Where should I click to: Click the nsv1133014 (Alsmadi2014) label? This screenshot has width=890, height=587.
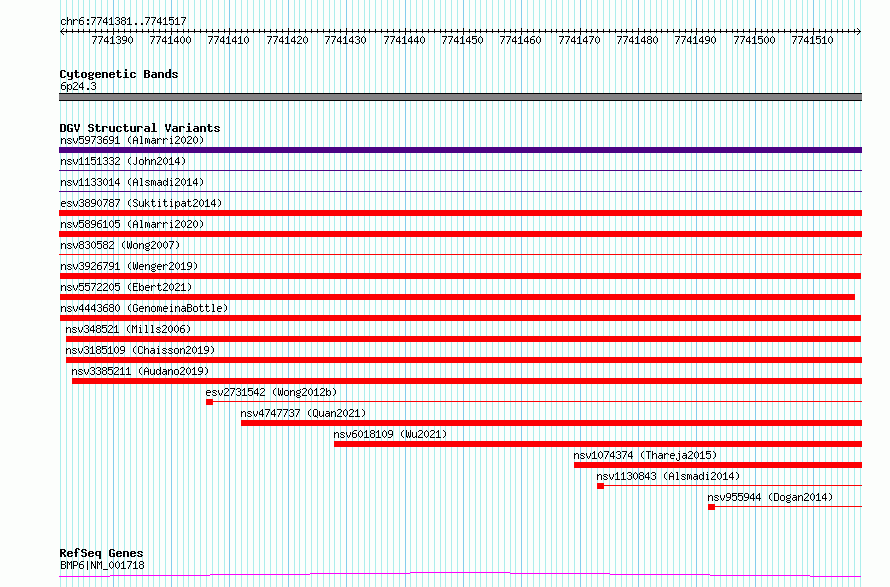(132, 182)
